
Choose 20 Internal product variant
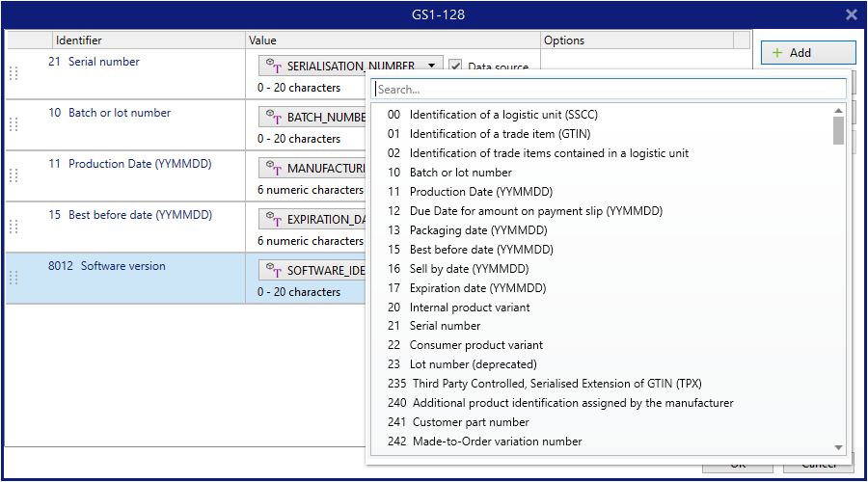point(458,308)
